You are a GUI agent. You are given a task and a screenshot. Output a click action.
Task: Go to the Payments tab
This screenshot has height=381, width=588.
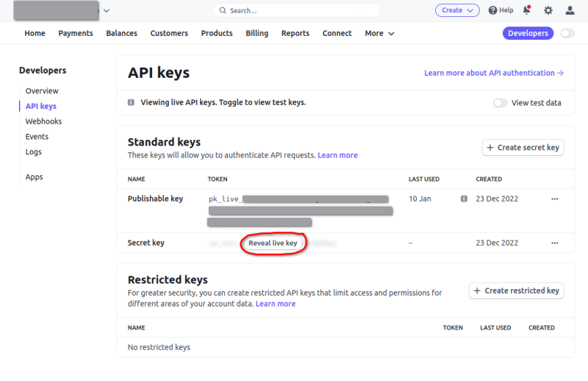pos(76,33)
